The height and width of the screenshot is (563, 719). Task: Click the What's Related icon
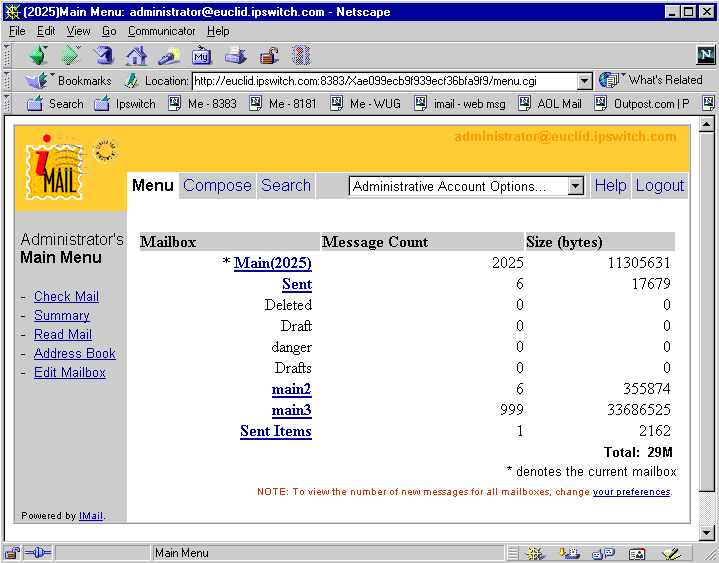tap(608, 80)
